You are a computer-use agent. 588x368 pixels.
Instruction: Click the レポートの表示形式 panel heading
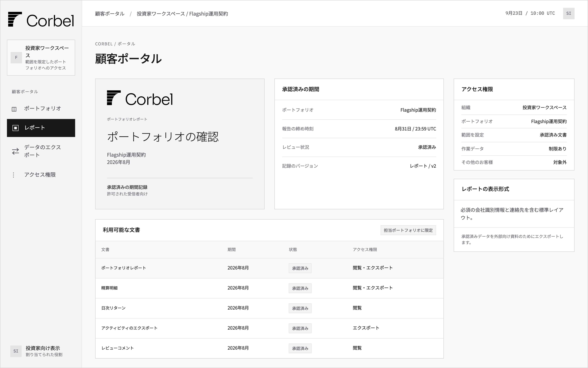tap(485, 189)
